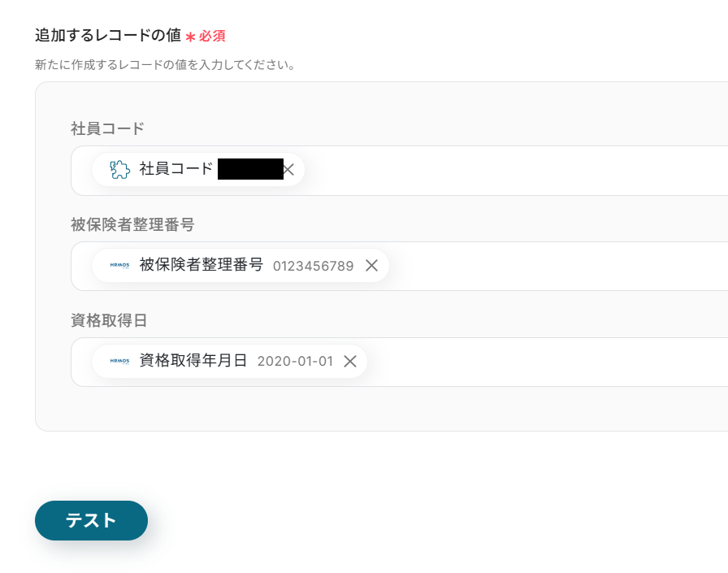
Task: Remove the 被保険者整理番号 chip with X
Action: point(371,265)
